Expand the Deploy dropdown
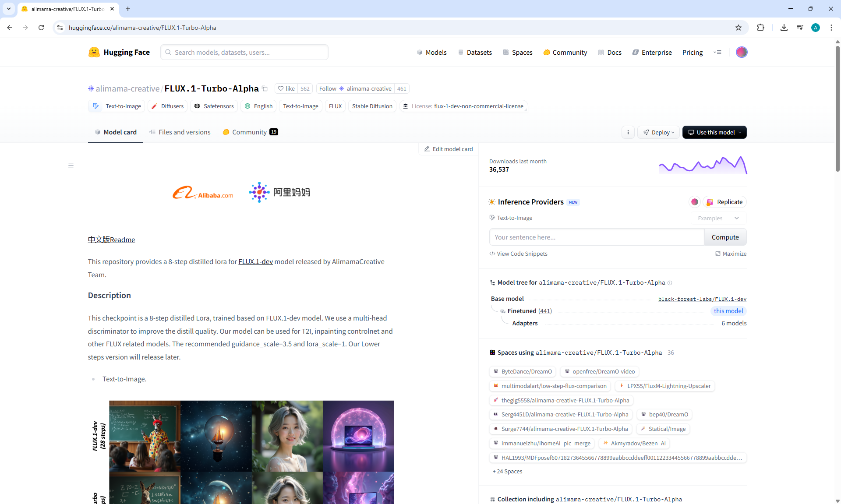841x504 pixels. [658, 132]
